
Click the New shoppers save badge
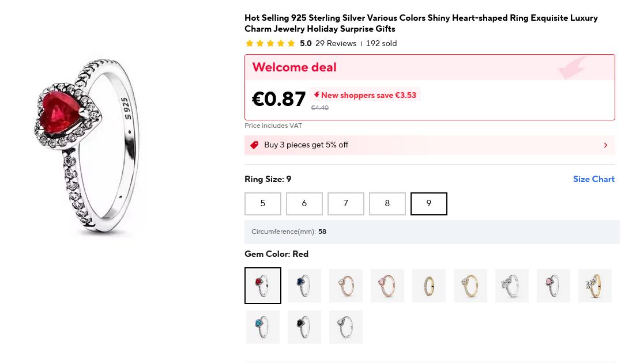(366, 95)
